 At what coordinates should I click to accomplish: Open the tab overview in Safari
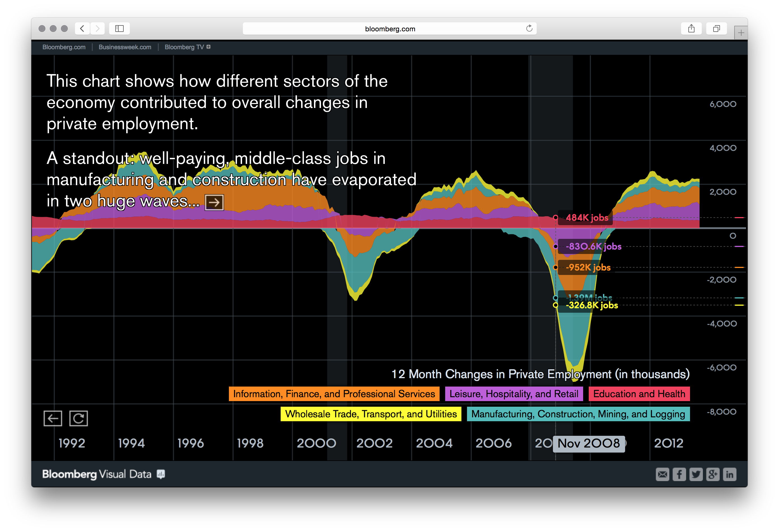point(716,29)
